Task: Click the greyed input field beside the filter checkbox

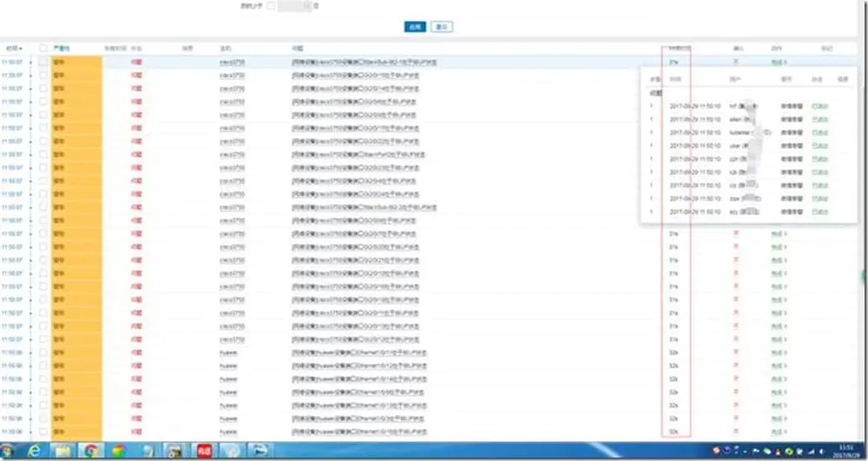Action: pyautogui.click(x=294, y=6)
